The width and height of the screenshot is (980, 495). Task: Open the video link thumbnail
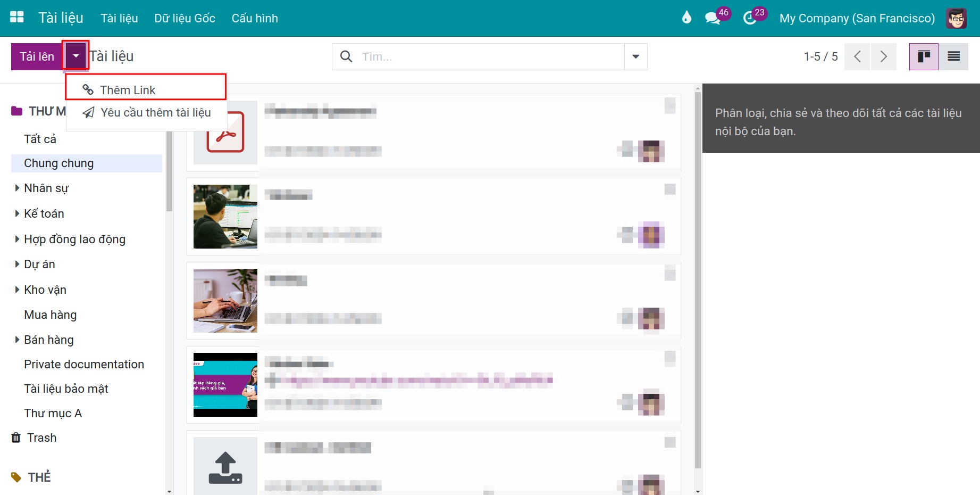[225, 385]
